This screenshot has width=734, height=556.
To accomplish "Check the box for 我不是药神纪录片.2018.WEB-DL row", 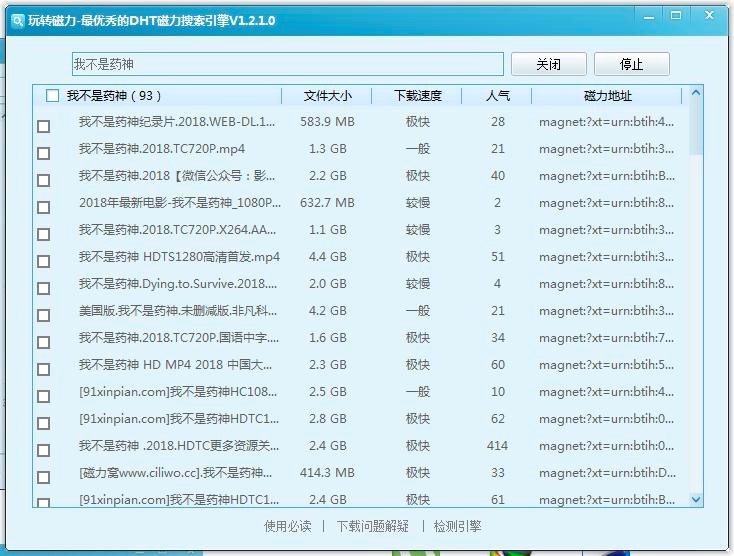I will 44,126.
